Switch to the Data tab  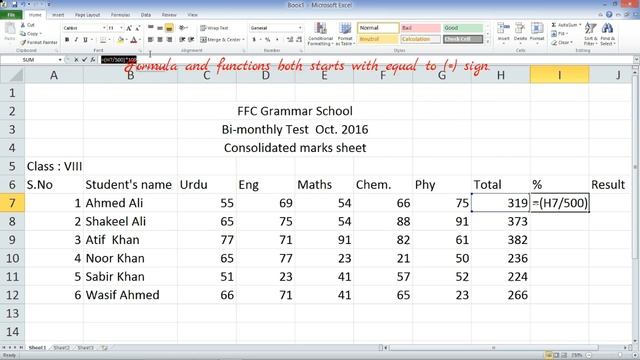coord(146,15)
